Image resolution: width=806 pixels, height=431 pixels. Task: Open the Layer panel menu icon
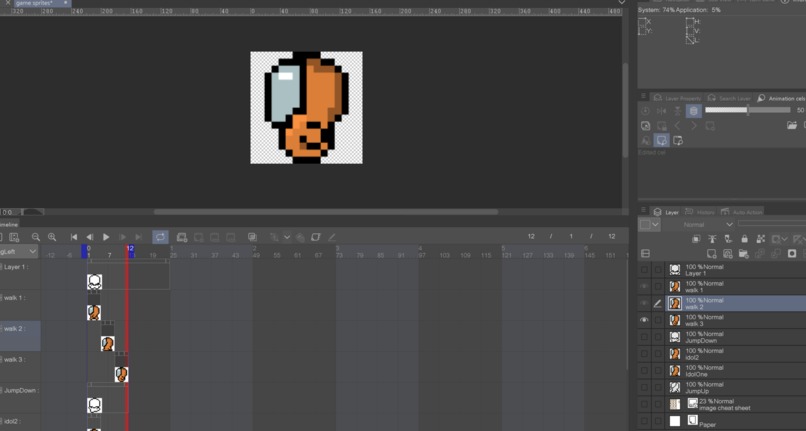pos(643,211)
